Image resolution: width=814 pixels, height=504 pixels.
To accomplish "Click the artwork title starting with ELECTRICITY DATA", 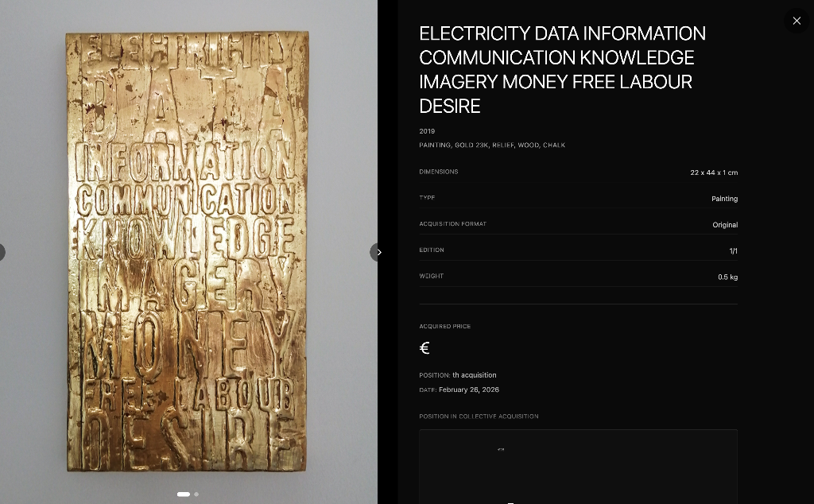I will click(x=562, y=69).
